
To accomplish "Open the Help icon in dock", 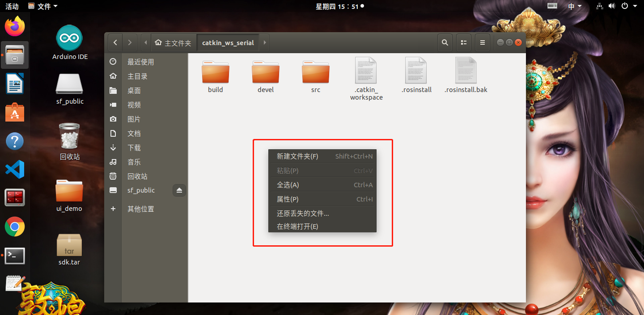I will (15, 141).
